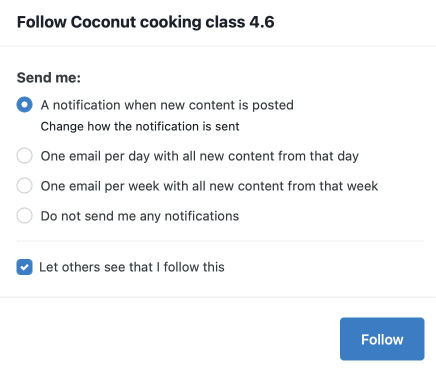Viewport: 436px width, 371px height.
Task: Click the 'One email per day' label text
Action: (x=200, y=156)
